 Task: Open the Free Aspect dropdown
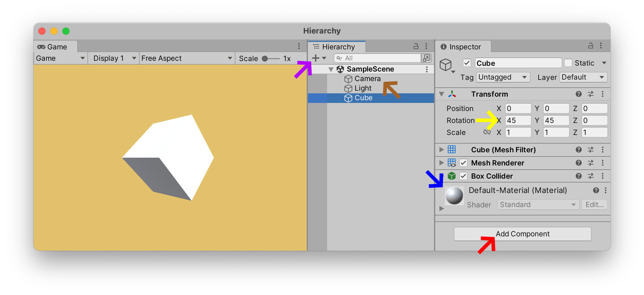[x=187, y=58]
